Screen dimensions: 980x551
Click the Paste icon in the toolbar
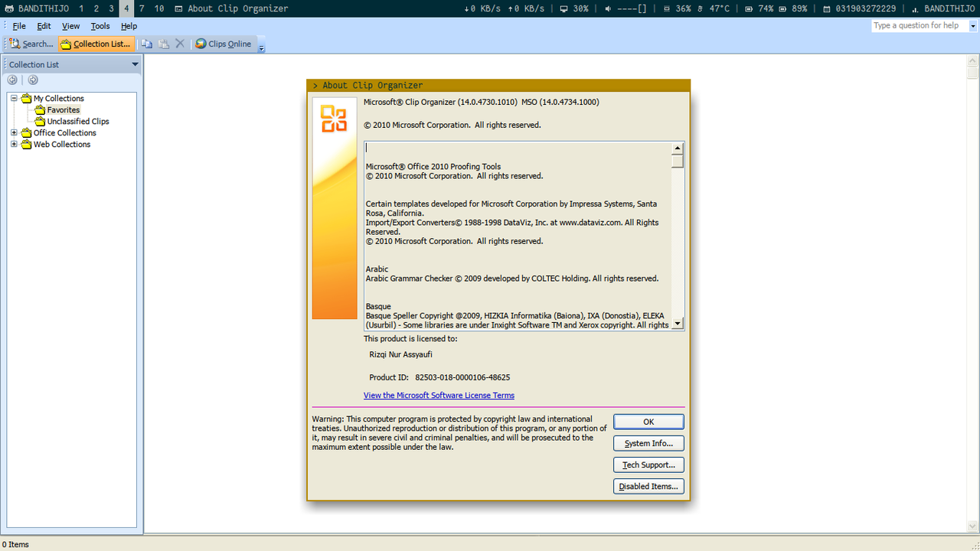point(164,44)
